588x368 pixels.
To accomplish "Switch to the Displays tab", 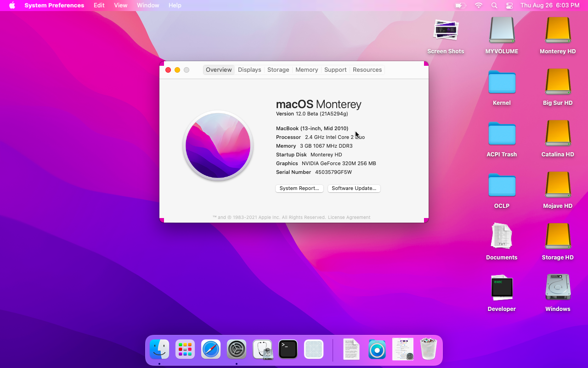I will click(x=249, y=70).
